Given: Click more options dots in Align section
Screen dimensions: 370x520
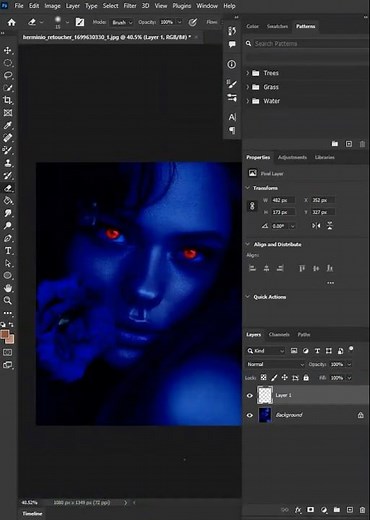Looking at the screenshot, I should pyautogui.click(x=330, y=283).
